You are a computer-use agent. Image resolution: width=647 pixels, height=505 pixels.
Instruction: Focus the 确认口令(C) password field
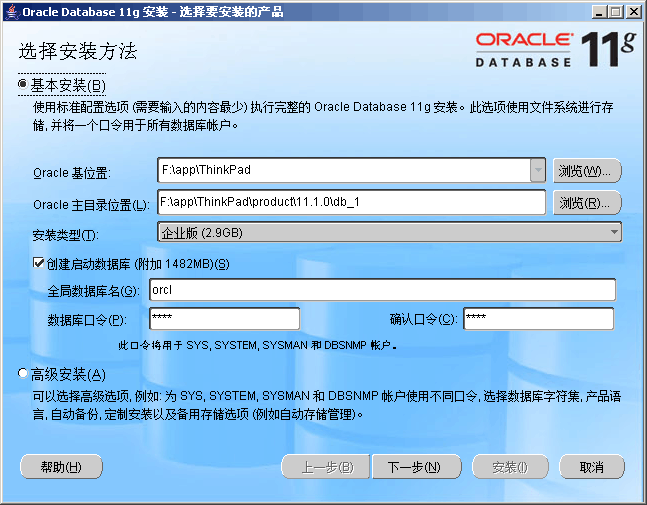pyautogui.click(x=538, y=319)
